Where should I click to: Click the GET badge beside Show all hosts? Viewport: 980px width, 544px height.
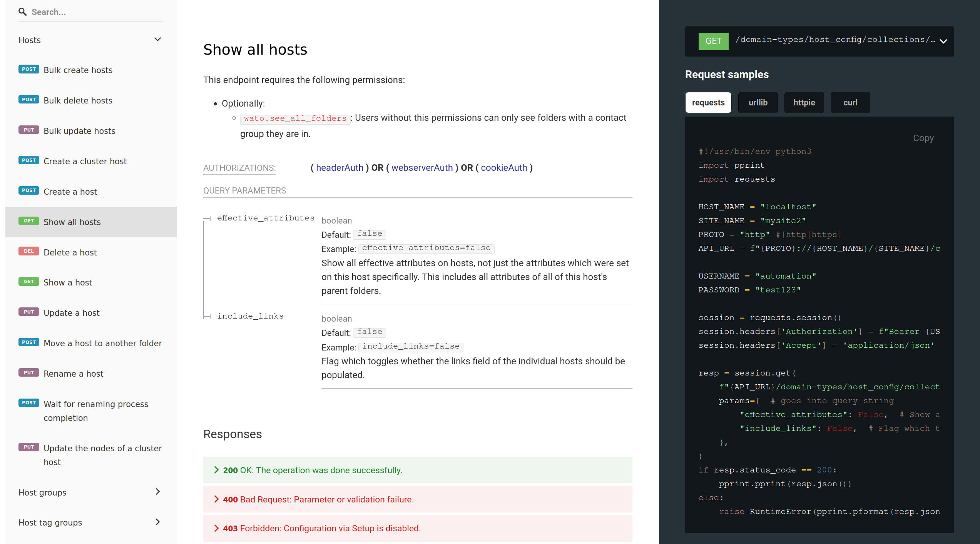(28, 221)
